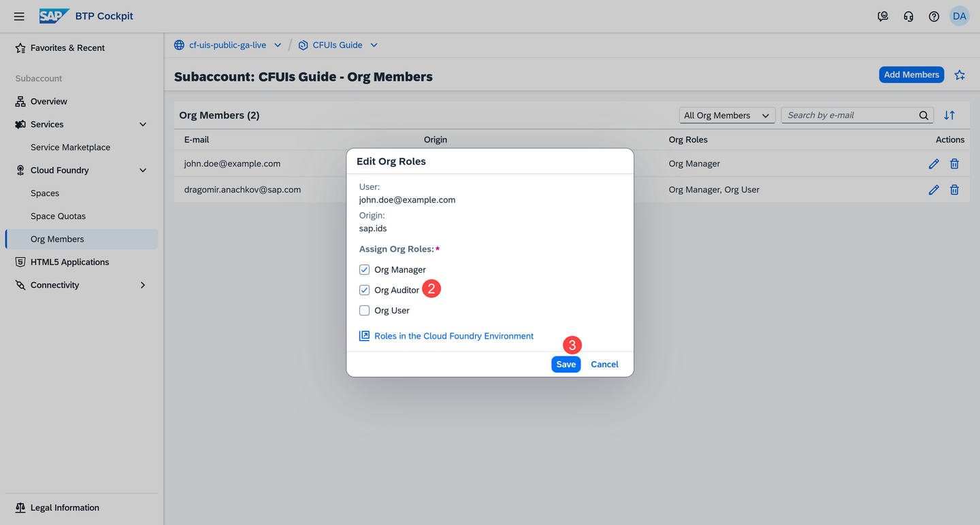Open the feedback chat icon in header

tap(883, 16)
